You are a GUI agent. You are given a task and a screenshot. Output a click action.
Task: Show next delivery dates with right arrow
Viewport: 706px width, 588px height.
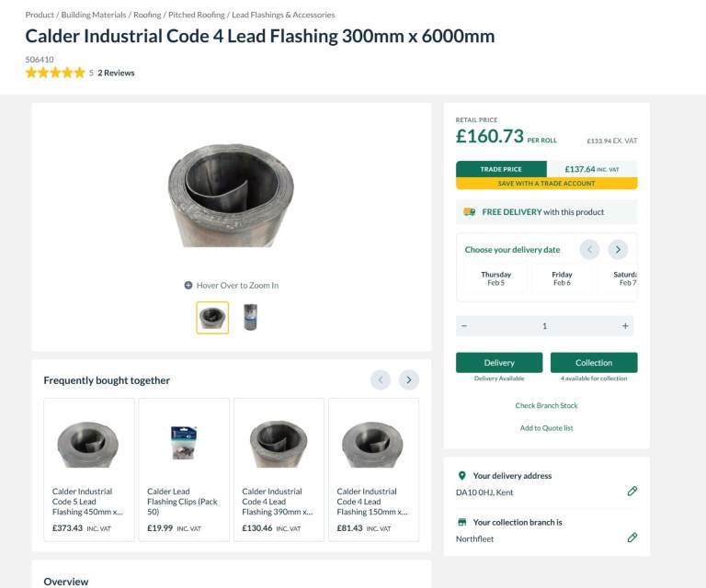tap(618, 249)
